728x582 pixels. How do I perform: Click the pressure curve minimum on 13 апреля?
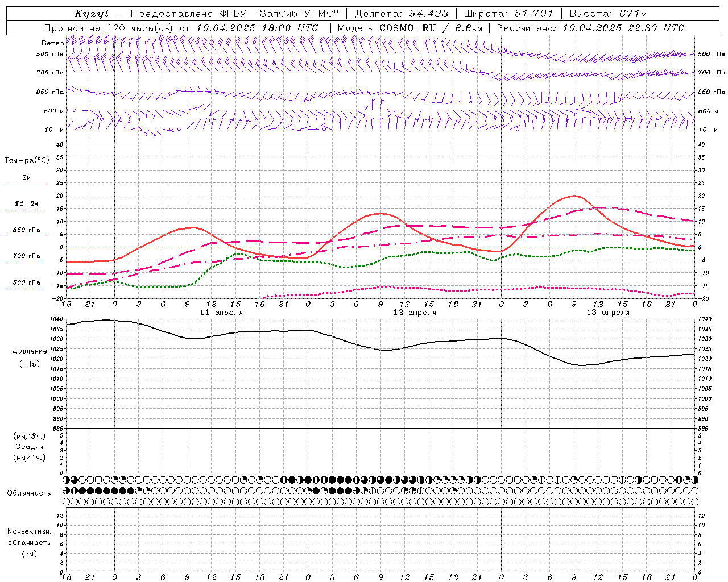pyautogui.click(x=581, y=365)
